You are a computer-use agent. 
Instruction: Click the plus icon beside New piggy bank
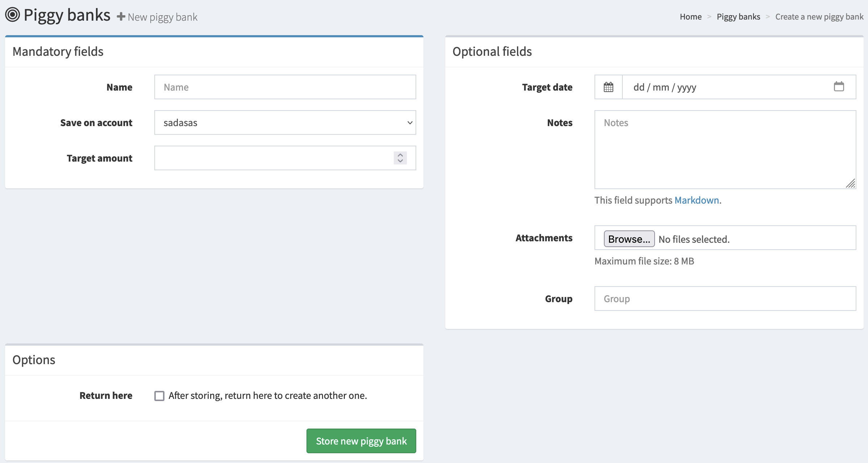point(121,17)
